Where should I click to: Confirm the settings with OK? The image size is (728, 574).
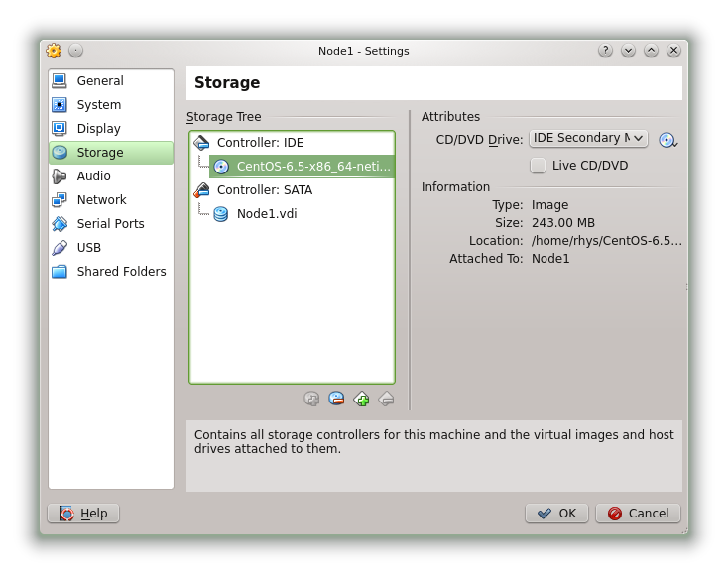coord(556,514)
